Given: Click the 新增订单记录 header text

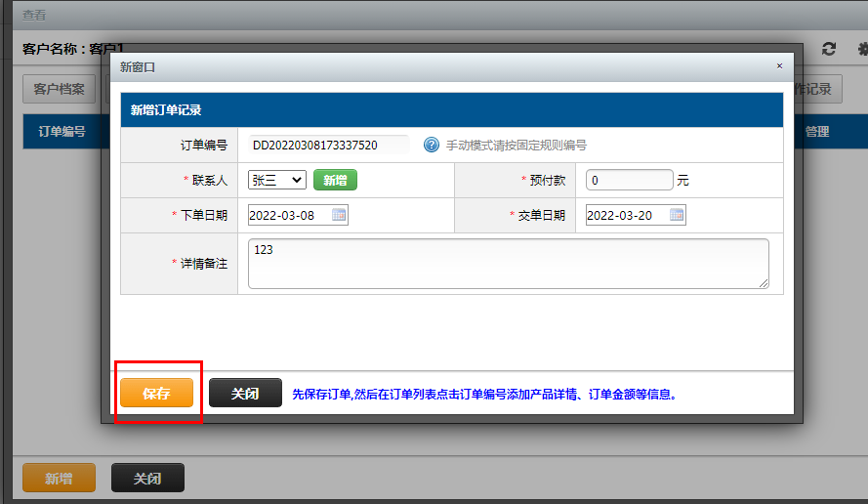Looking at the screenshot, I should pos(166,110).
